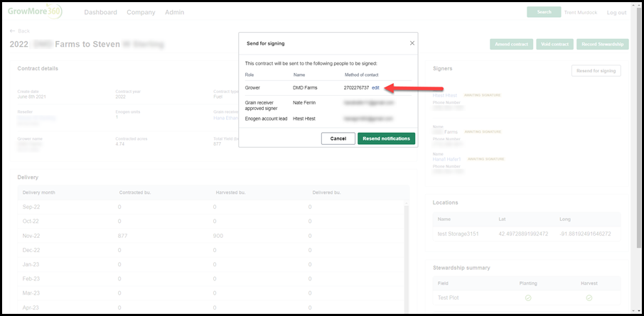Open the Admin menu item

coord(175,12)
